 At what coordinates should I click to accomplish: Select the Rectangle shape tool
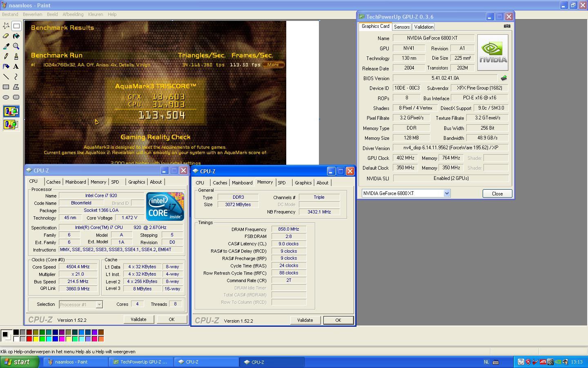click(x=6, y=87)
